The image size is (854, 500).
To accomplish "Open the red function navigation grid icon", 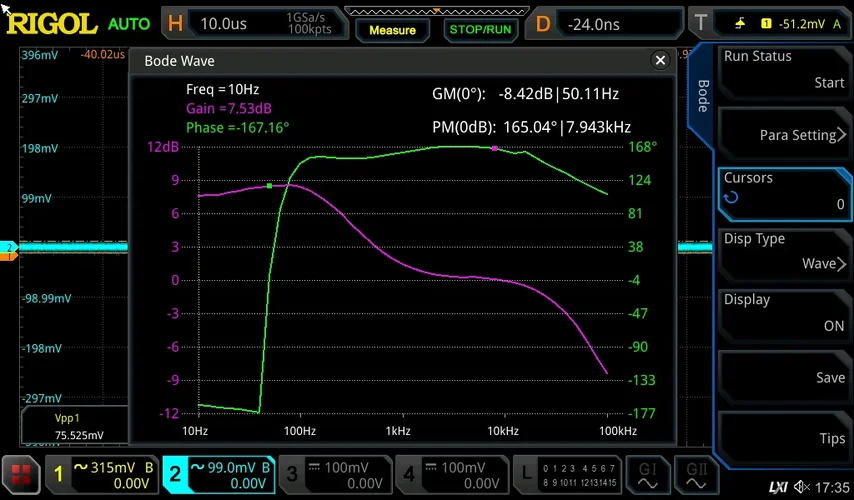I will [x=21, y=475].
